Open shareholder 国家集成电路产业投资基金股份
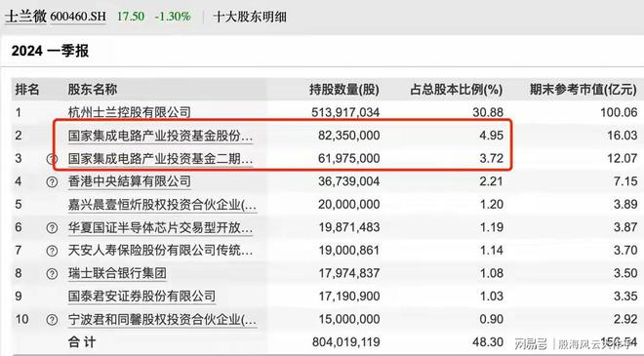This screenshot has height=356, width=644. pos(160,136)
